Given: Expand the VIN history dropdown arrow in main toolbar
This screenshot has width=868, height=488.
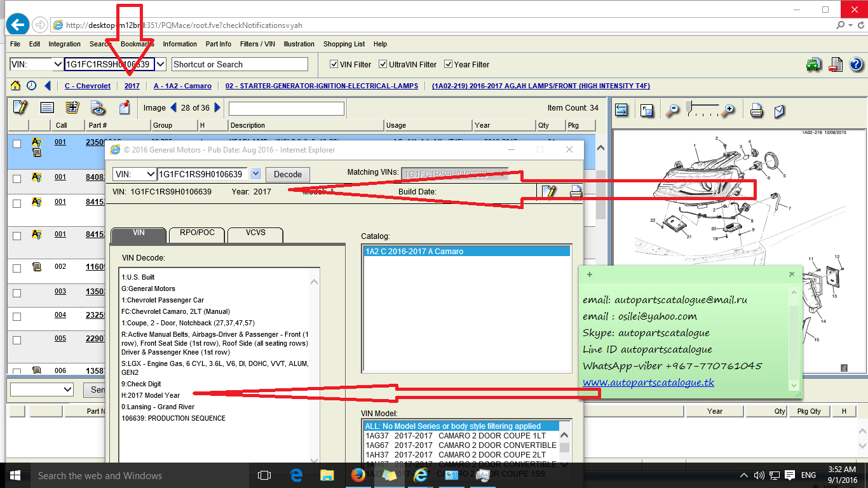Looking at the screenshot, I should pyautogui.click(x=161, y=64).
